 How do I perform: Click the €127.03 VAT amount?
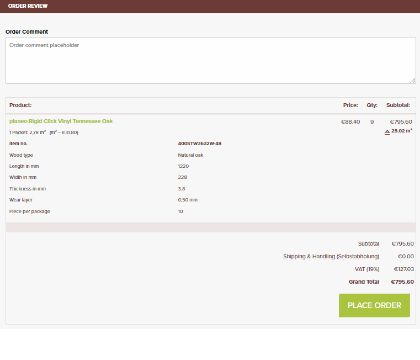pos(404,269)
